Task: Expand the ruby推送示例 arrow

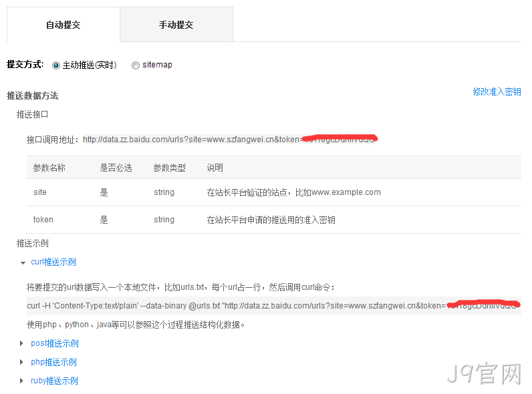Action: pyautogui.click(x=21, y=381)
